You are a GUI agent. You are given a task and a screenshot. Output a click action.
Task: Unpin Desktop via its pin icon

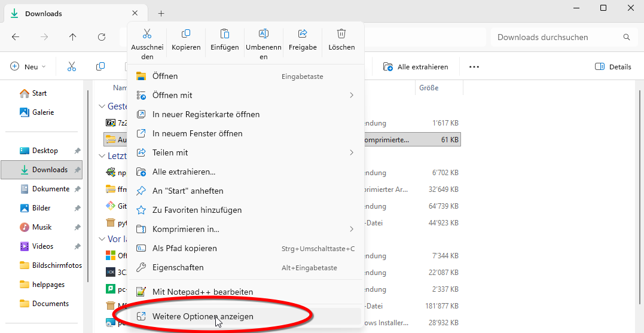[x=77, y=151]
